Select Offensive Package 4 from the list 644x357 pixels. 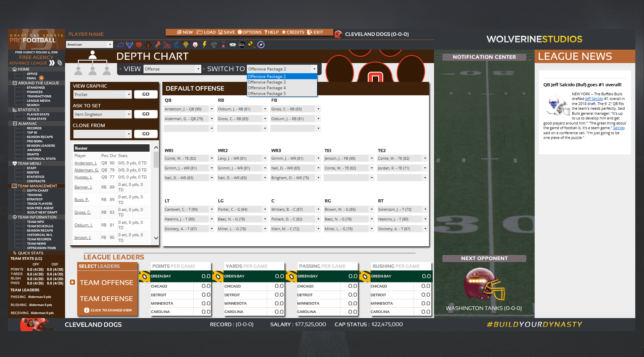267,88
